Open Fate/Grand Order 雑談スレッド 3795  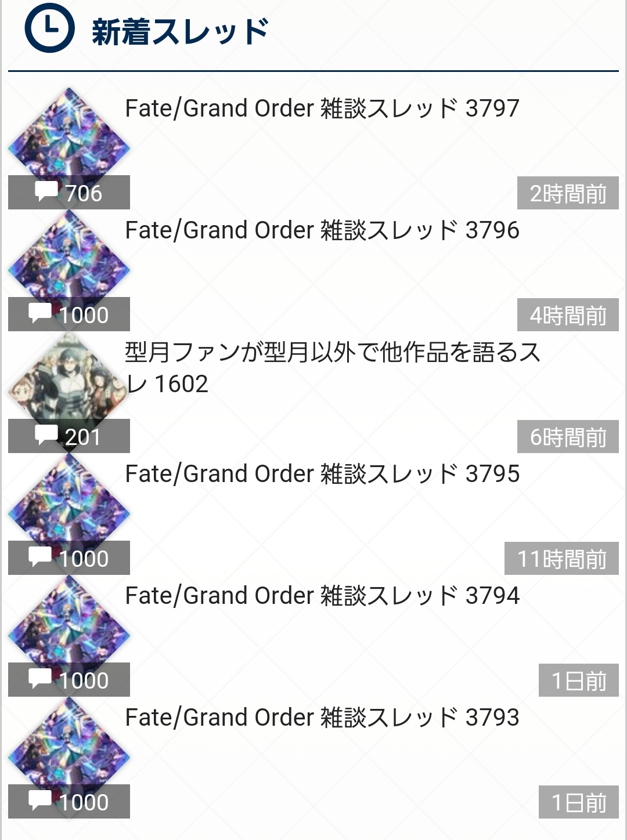tap(322, 474)
